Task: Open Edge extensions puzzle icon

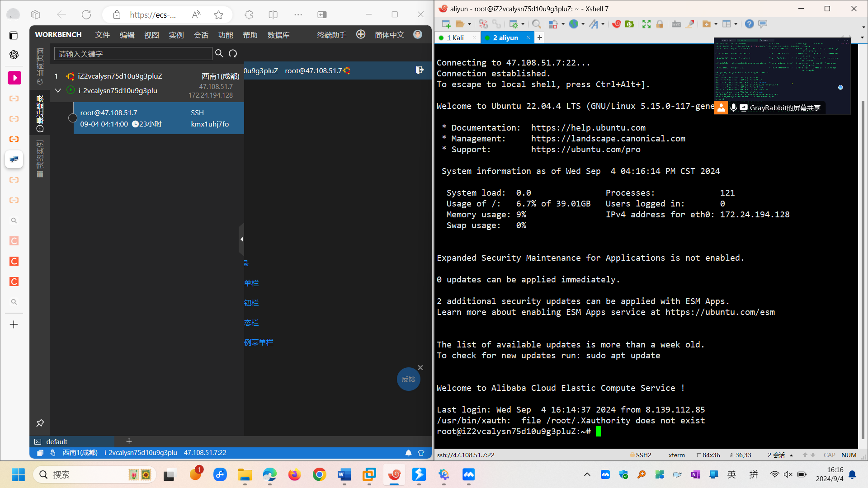Action: point(249,14)
